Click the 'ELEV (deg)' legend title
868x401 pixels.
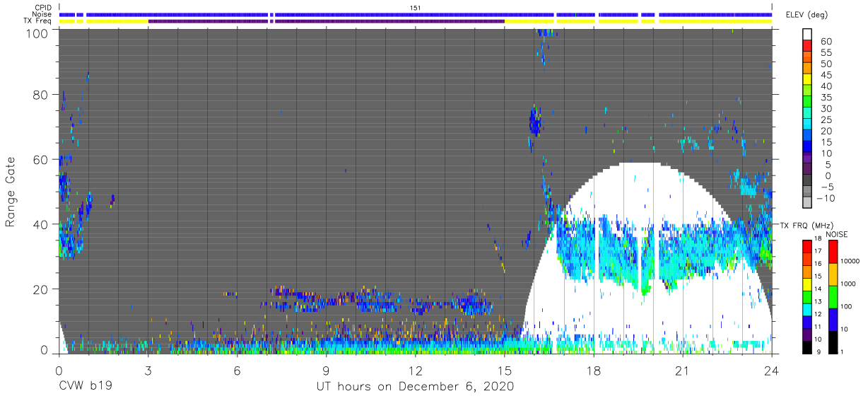tap(807, 15)
